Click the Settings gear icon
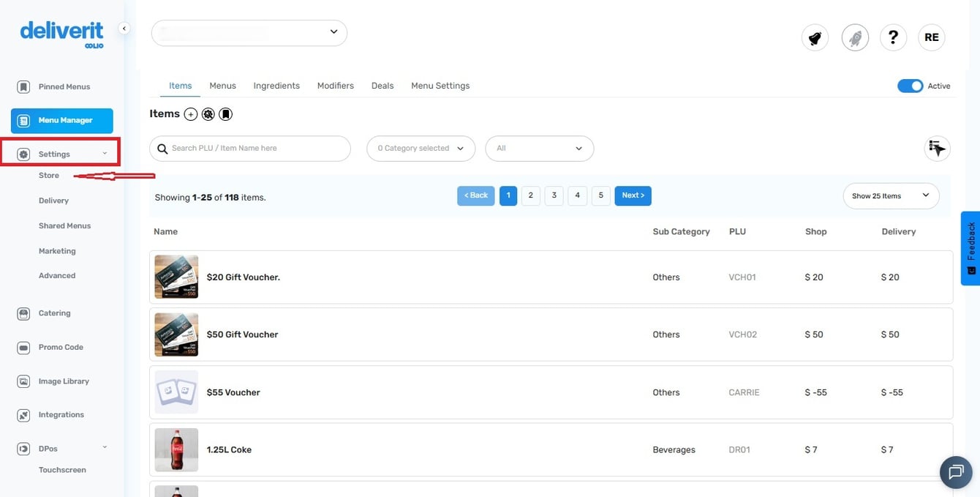Viewport: 980px width, 497px height. (23, 154)
